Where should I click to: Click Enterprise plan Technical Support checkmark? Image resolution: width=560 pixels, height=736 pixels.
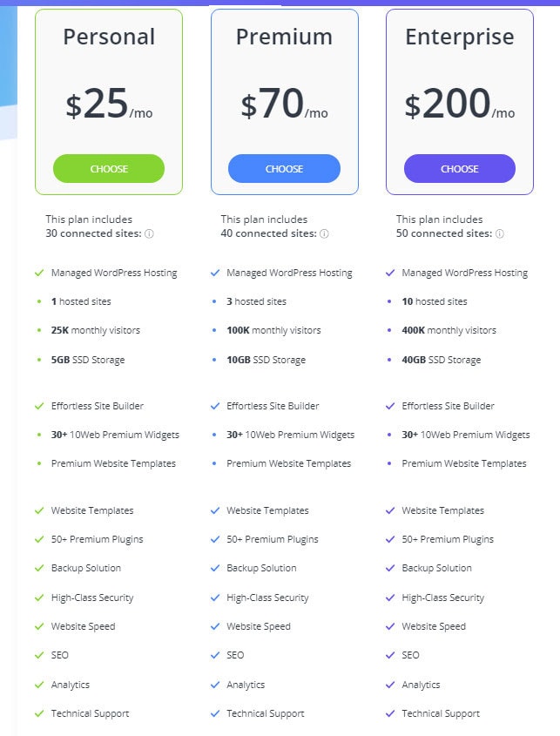[x=390, y=713]
